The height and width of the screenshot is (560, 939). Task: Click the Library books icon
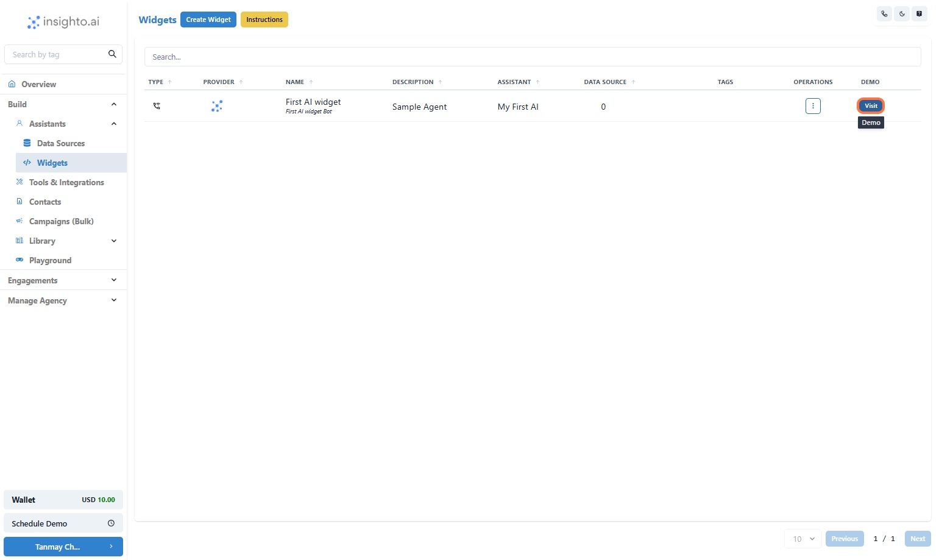tap(19, 241)
